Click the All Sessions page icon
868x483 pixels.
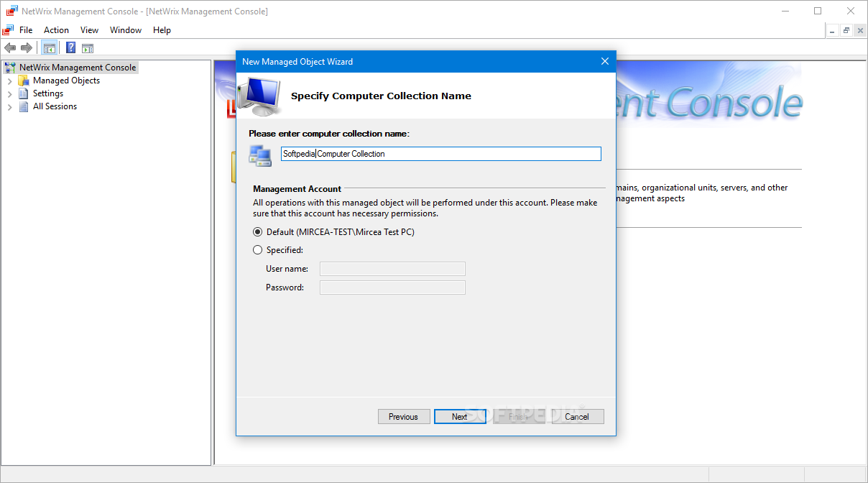(24, 106)
